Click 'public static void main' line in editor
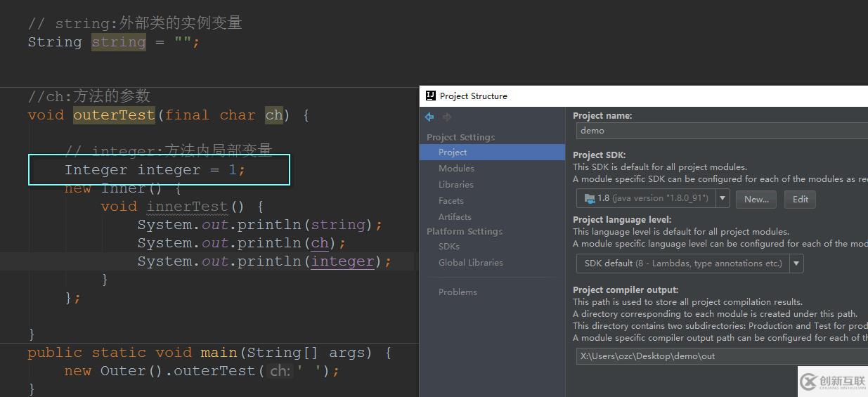 point(209,353)
